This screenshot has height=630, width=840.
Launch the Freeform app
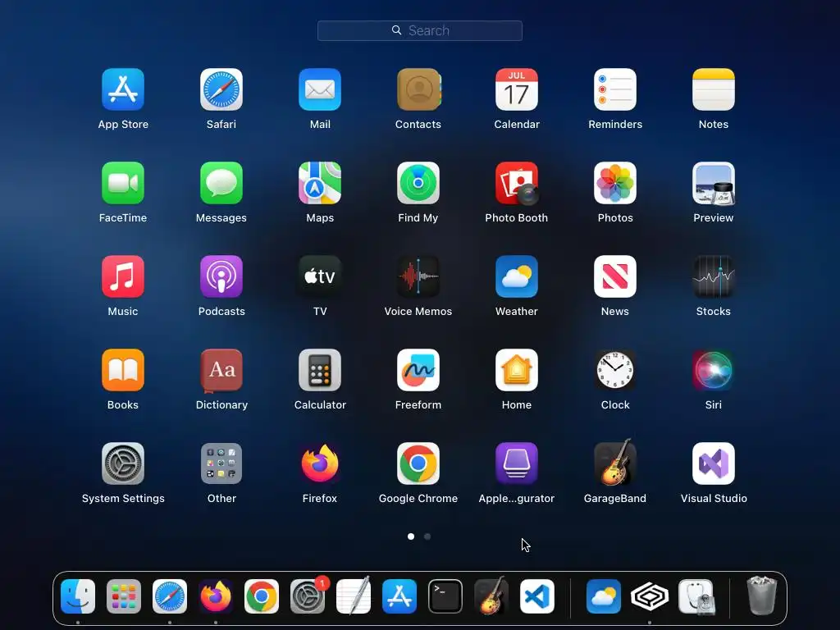(418, 370)
